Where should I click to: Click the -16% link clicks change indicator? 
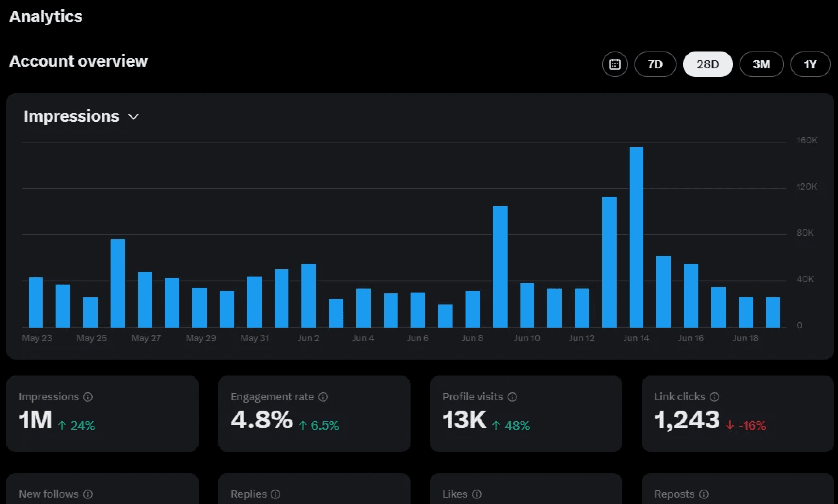[746, 425]
